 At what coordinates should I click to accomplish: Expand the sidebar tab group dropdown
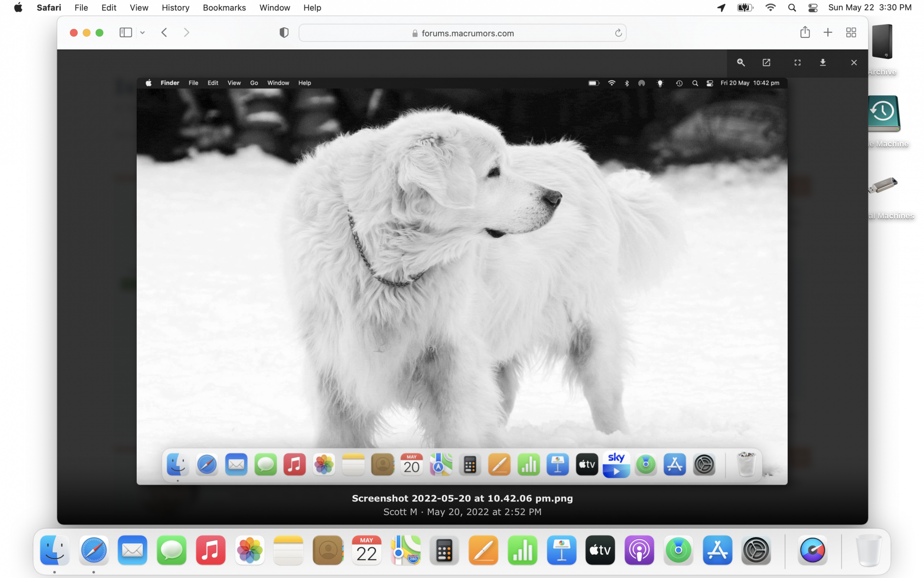tap(143, 32)
